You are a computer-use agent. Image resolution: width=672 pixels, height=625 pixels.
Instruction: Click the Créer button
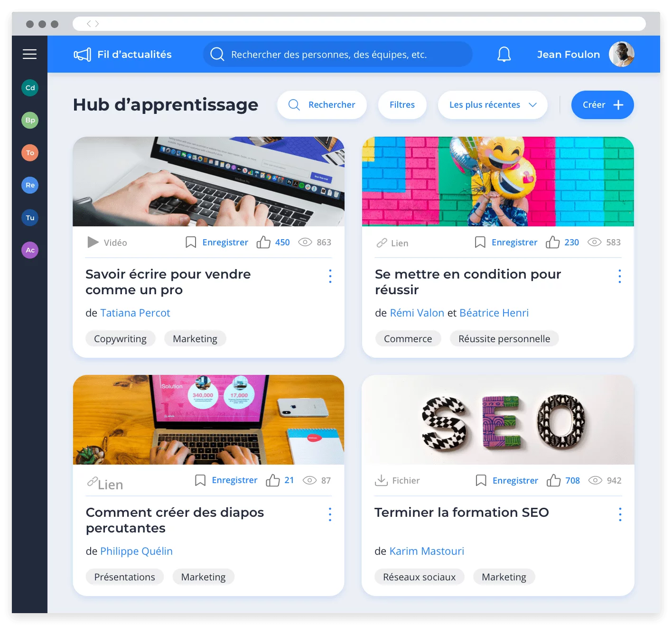[602, 105]
